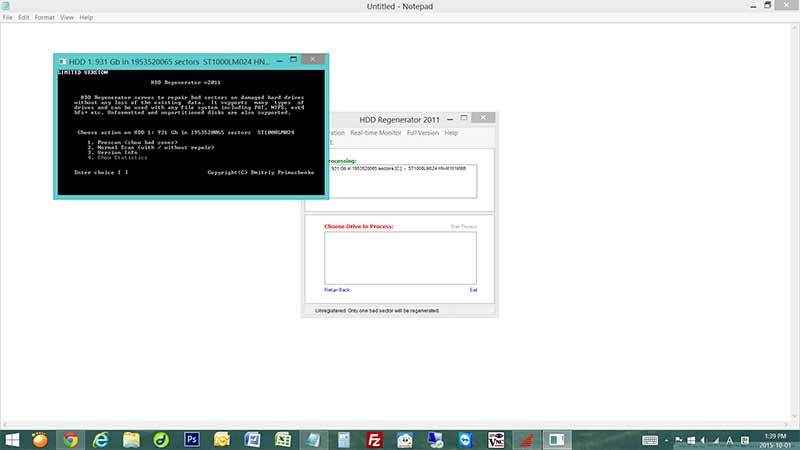The image size is (800, 450).
Task: Click 'Prescan (show bad zones)' option in console
Action: pos(133,142)
